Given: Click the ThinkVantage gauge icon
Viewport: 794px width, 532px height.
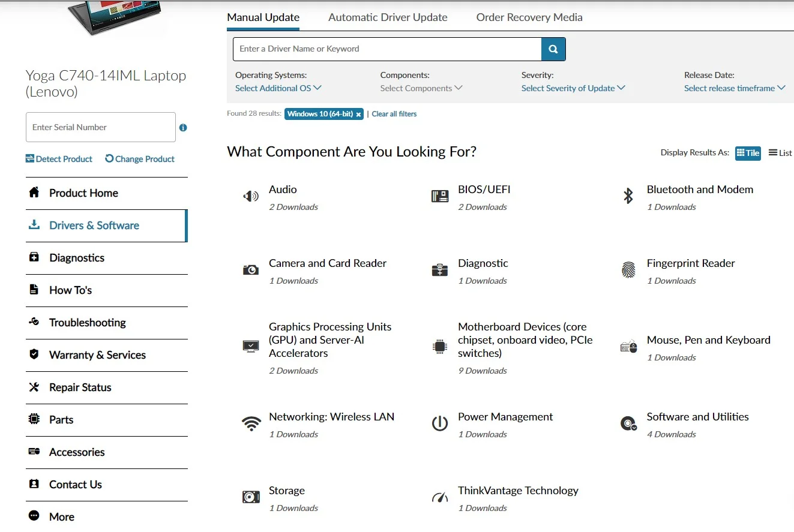Looking at the screenshot, I should point(440,497).
